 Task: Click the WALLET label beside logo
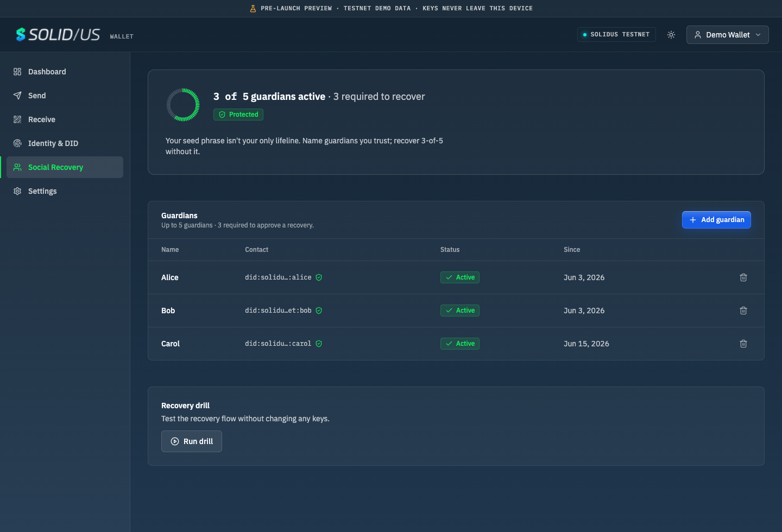click(122, 37)
